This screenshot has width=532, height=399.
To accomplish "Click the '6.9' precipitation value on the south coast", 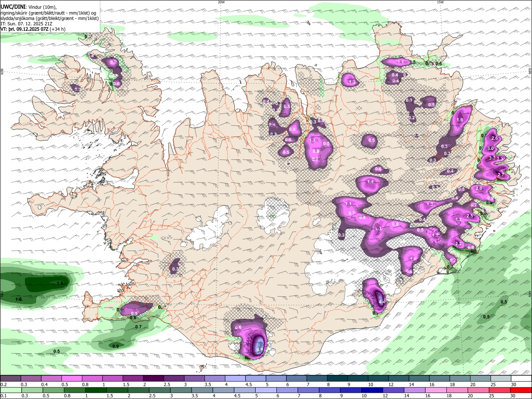I will 260,350.
